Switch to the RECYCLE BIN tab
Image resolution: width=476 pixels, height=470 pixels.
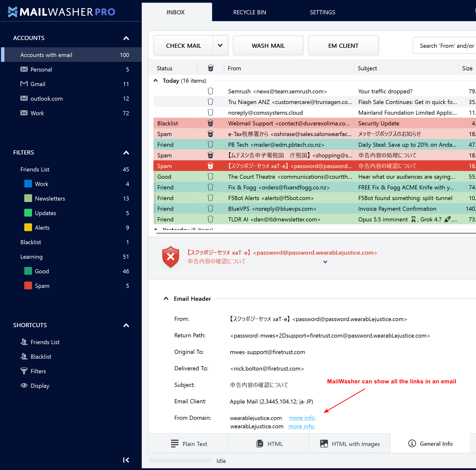(250, 12)
